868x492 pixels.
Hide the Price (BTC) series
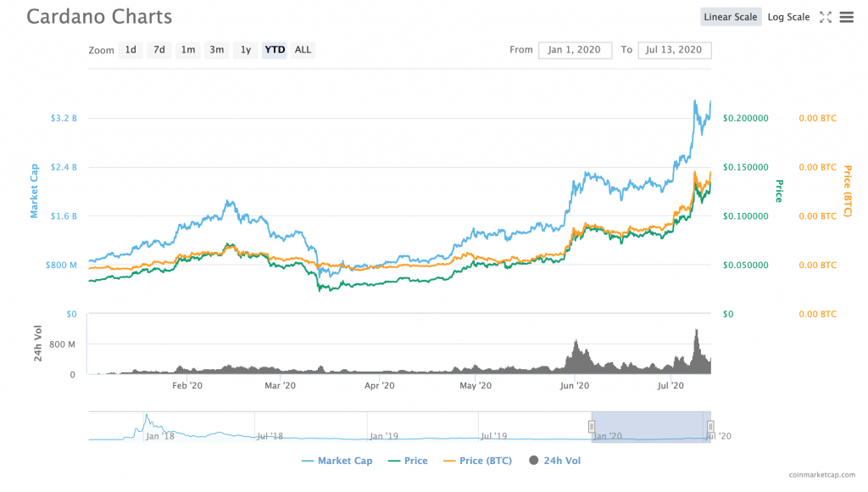(476, 461)
